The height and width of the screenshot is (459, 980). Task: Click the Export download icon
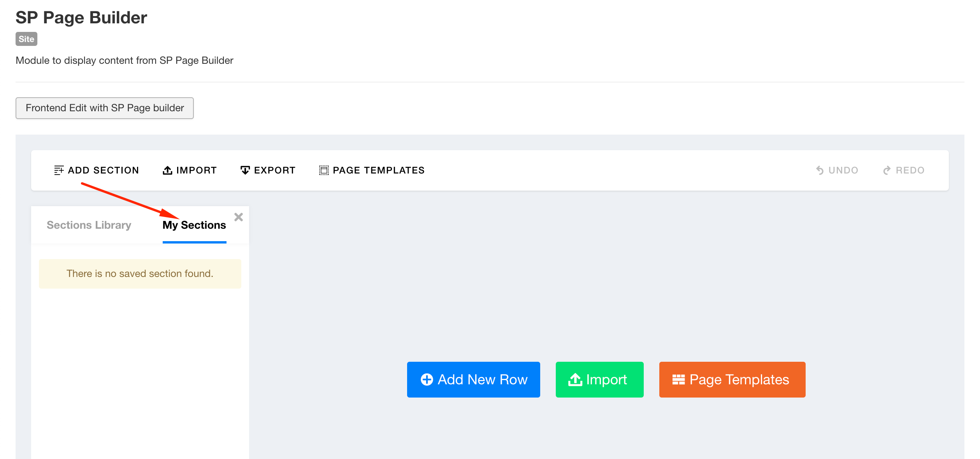(x=245, y=170)
